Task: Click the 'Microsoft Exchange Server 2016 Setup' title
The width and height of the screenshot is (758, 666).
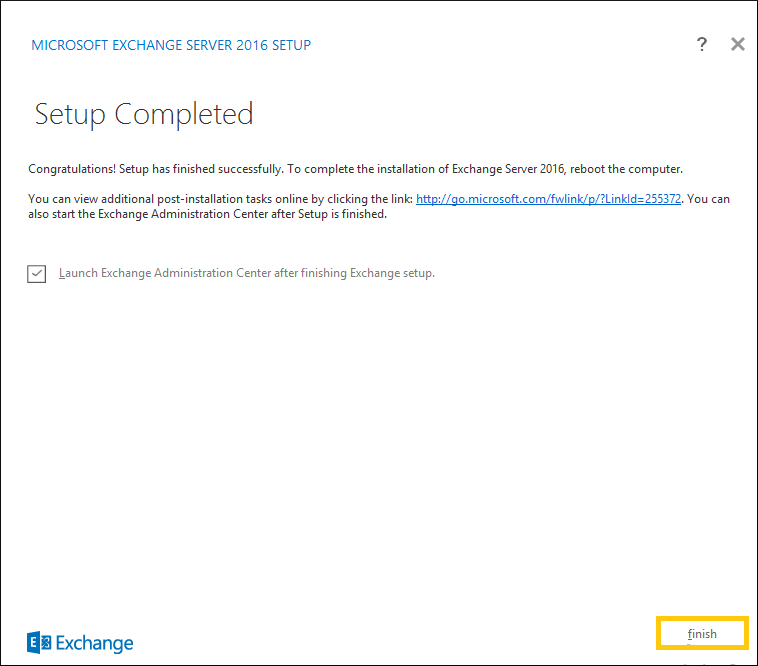Action: tap(171, 45)
